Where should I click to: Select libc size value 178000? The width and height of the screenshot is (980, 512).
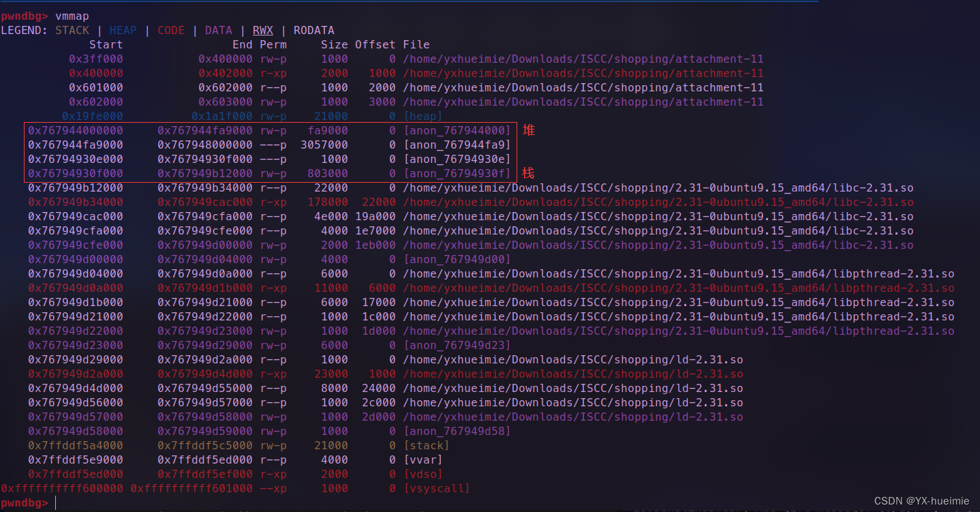tap(328, 202)
